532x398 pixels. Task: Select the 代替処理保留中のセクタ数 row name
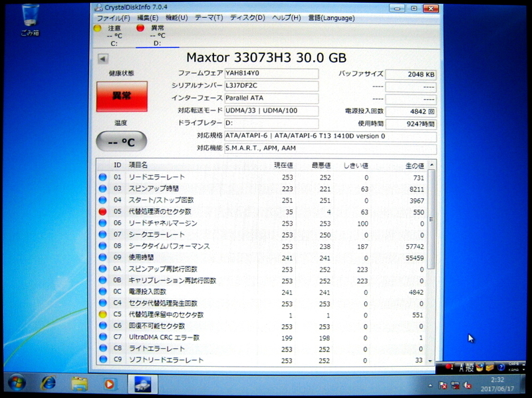pyautogui.click(x=166, y=315)
